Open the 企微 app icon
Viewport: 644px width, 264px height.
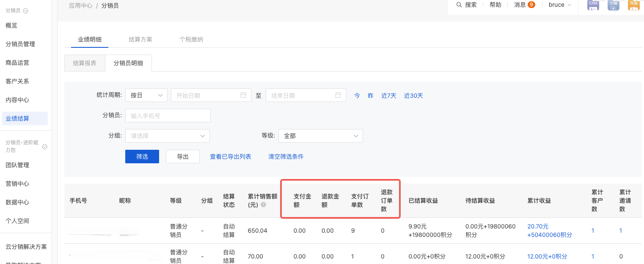tap(614, 5)
